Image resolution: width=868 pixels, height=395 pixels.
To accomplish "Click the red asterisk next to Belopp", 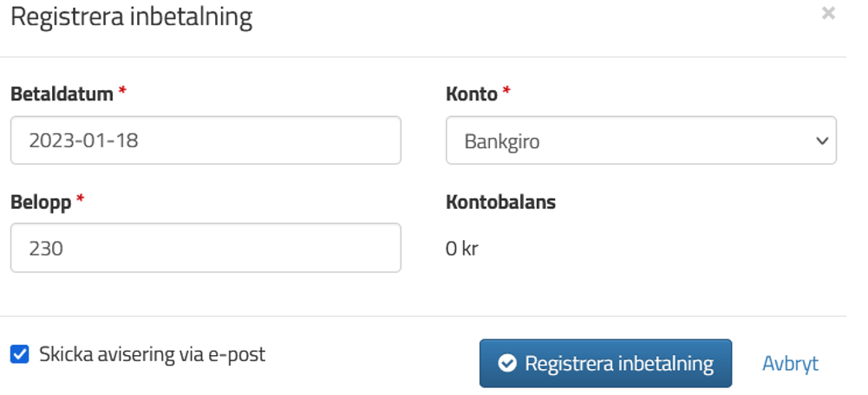I will coord(81,198).
